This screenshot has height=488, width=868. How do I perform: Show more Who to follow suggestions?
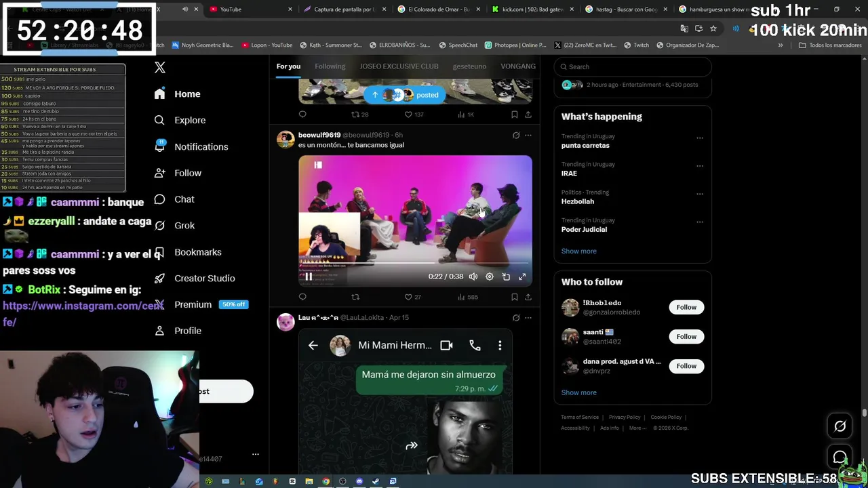coord(578,392)
